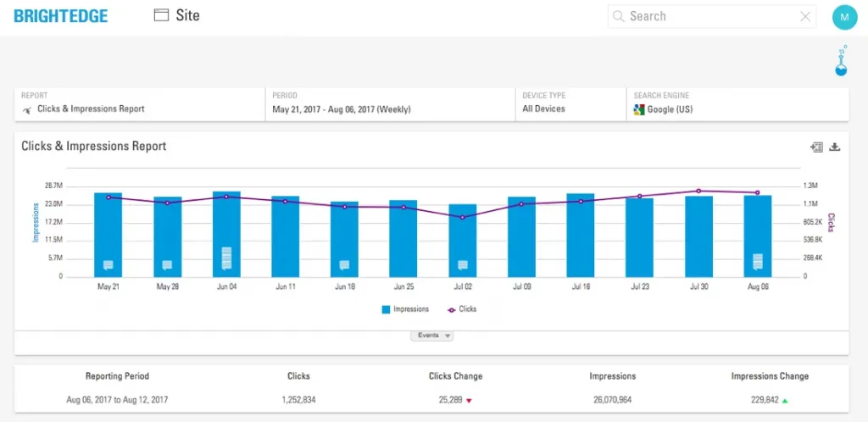868x422 pixels.
Task: Click the report type icon beside Clicks & Impressions
Action: (x=26, y=109)
